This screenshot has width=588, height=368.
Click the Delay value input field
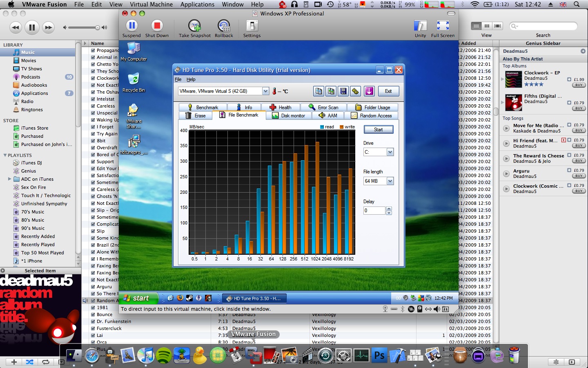click(x=374, y=211)
